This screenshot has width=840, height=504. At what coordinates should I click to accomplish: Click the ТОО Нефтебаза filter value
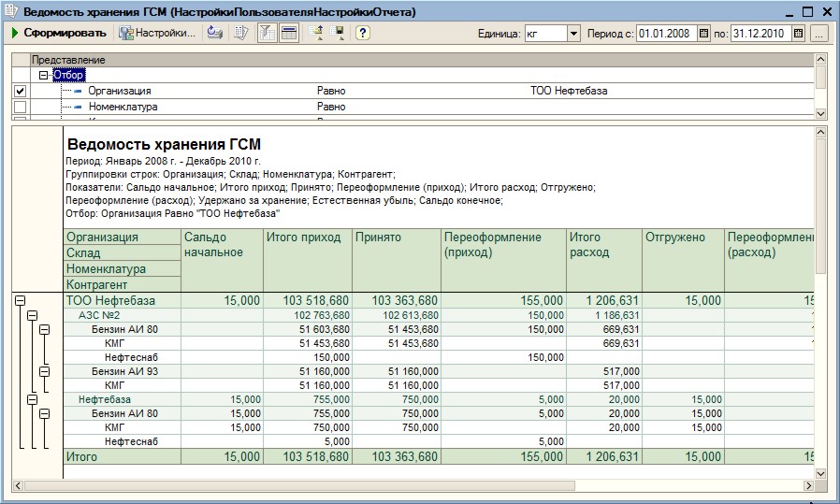[x=569, y=91]
